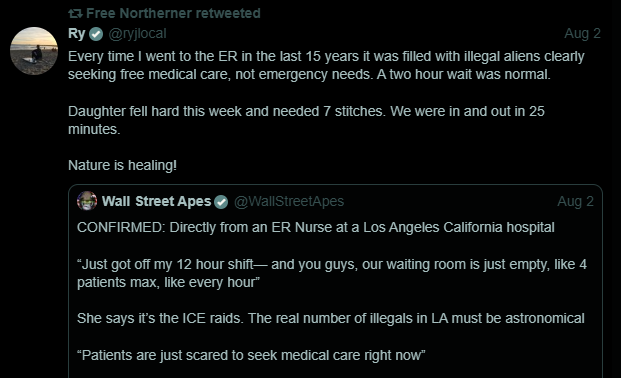Click the 'Daughter fell hard this week' paragraph
This screenshot has width=621, height=378.
[306, 120]
